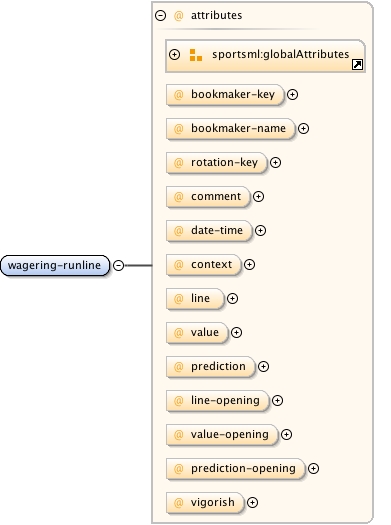Collapse the attributes group with minus icon
Screen dimensions: 391x525
(160, 15)
